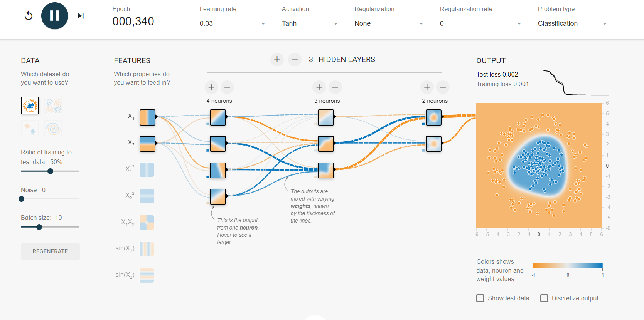Viewport: 644px width, 320px height.
Task: Click the output decision boundary heatmap
Action: 539,166
